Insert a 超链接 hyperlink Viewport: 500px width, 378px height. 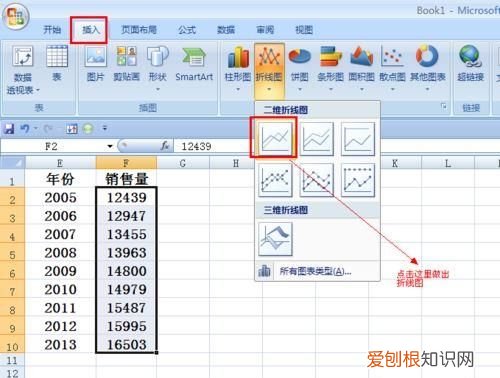point(470,64)
